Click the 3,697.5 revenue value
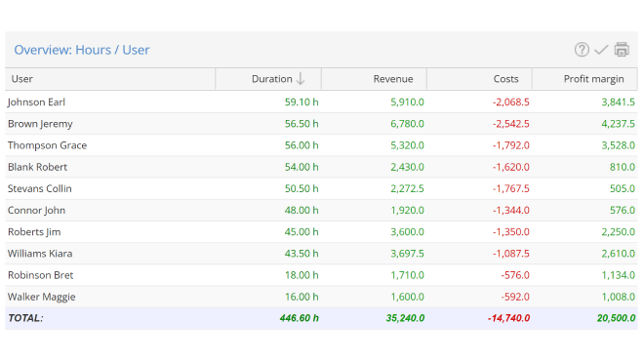644x361 pixels. (x=407, y=254)
